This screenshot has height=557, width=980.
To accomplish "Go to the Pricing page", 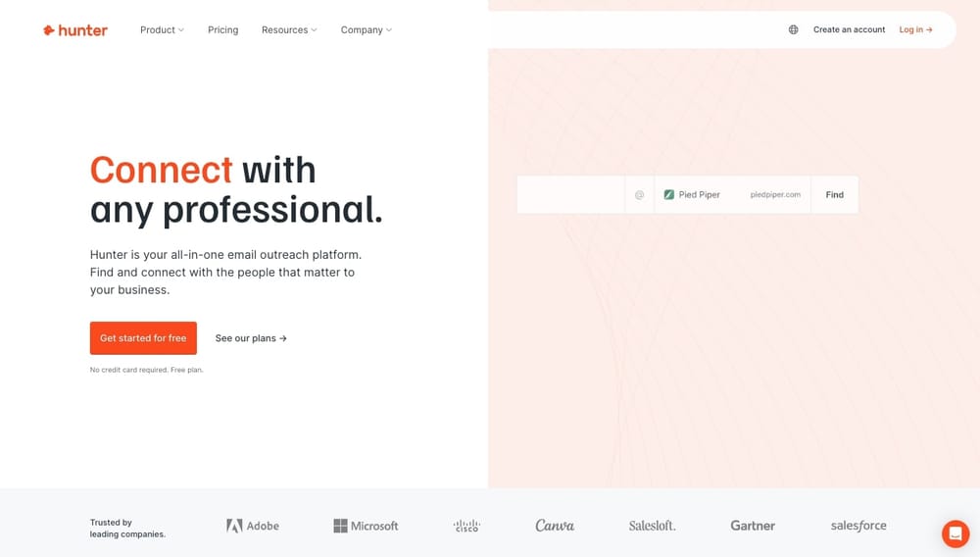I will [x=222, y=30].
